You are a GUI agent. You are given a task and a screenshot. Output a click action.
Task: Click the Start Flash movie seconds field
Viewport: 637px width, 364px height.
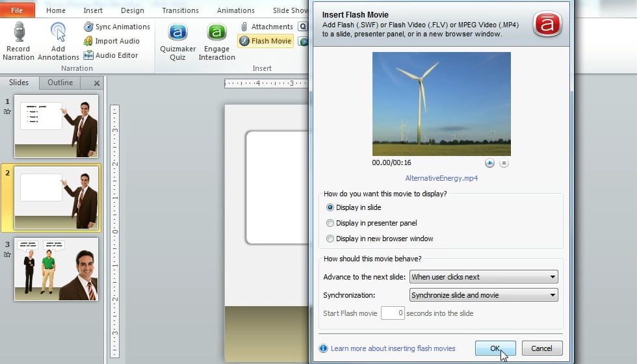(393, 313)
